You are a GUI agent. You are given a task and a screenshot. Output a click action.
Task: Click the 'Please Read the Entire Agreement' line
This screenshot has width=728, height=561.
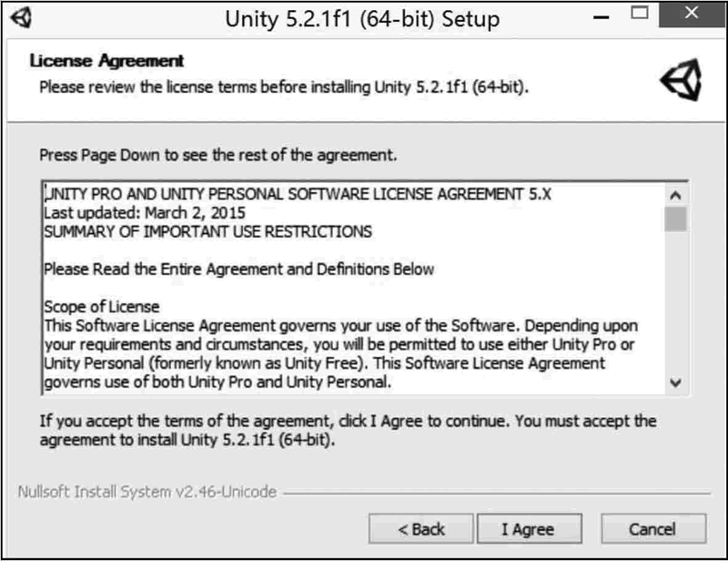point(238,269)
